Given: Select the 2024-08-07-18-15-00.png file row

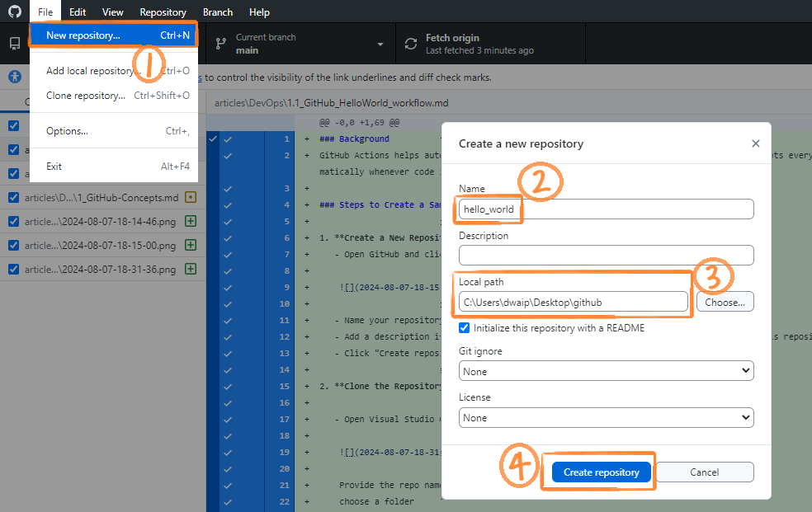Looking at the screenshot, I should click(102, 245).
